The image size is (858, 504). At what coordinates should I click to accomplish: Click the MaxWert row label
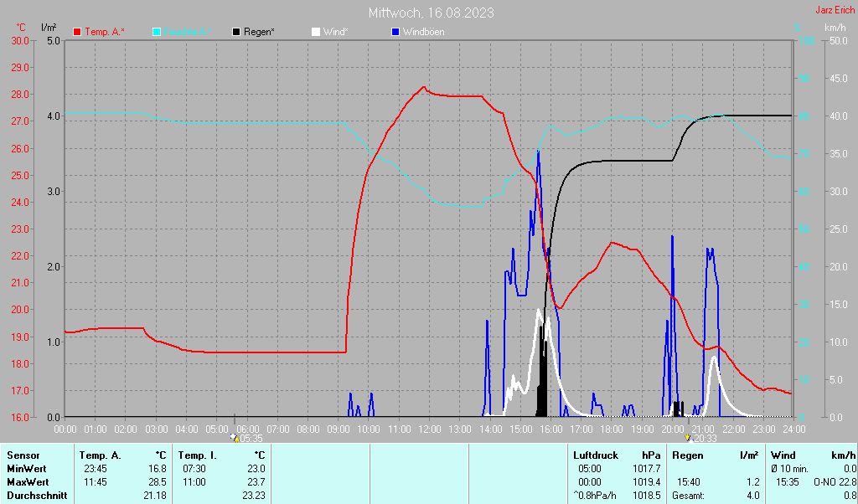tap(28, 482)
